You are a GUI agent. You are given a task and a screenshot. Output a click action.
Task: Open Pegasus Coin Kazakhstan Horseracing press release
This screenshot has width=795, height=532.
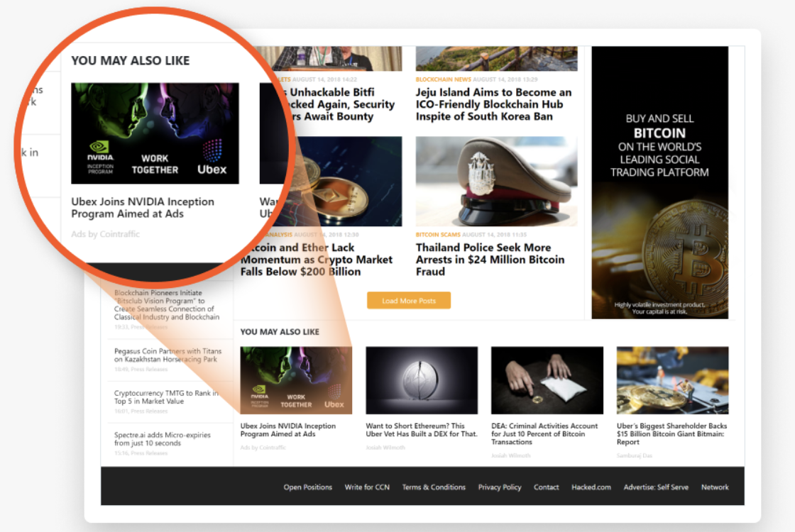[x=168, y=355]
